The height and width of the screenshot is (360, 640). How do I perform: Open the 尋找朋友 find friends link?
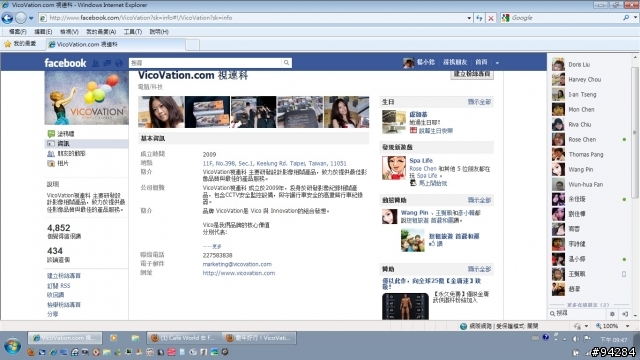(x=455, y=62)
